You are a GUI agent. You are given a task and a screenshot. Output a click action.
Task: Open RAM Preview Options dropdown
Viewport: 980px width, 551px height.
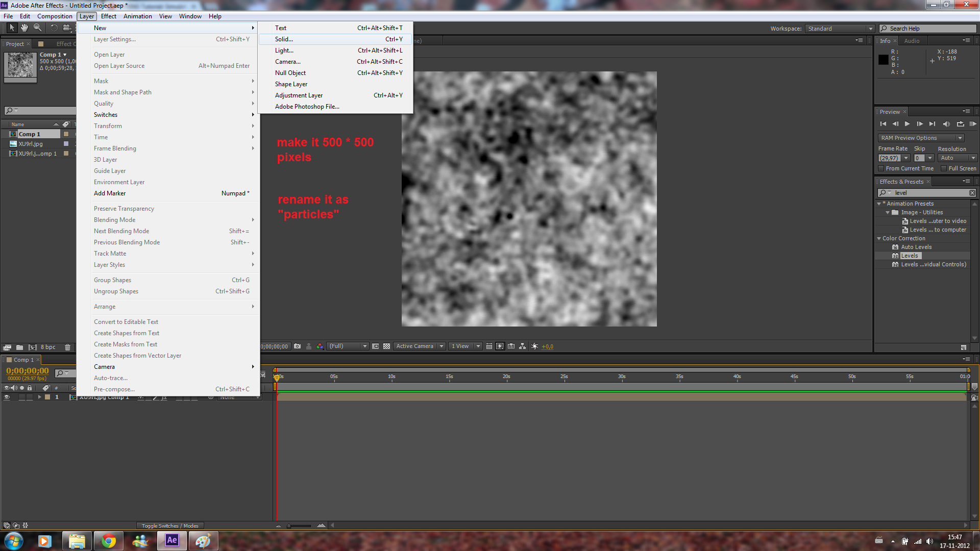pos(921,138)
